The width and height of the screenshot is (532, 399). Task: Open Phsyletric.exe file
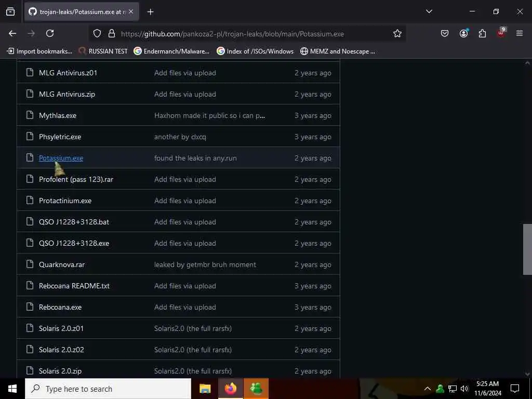60,137
